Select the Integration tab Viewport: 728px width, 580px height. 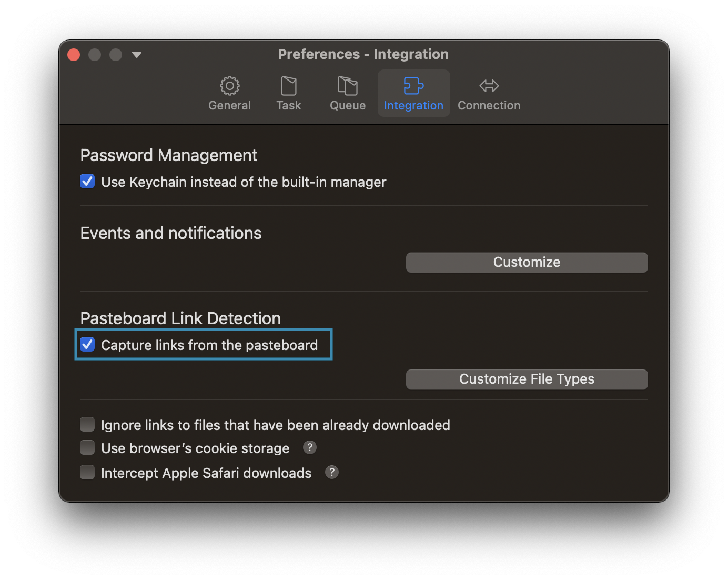tap(413, 94)
